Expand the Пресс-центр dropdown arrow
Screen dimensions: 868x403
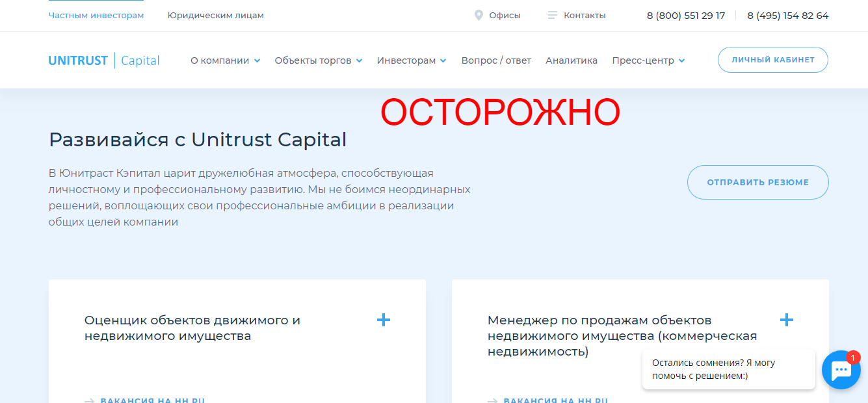coord(682,60)
